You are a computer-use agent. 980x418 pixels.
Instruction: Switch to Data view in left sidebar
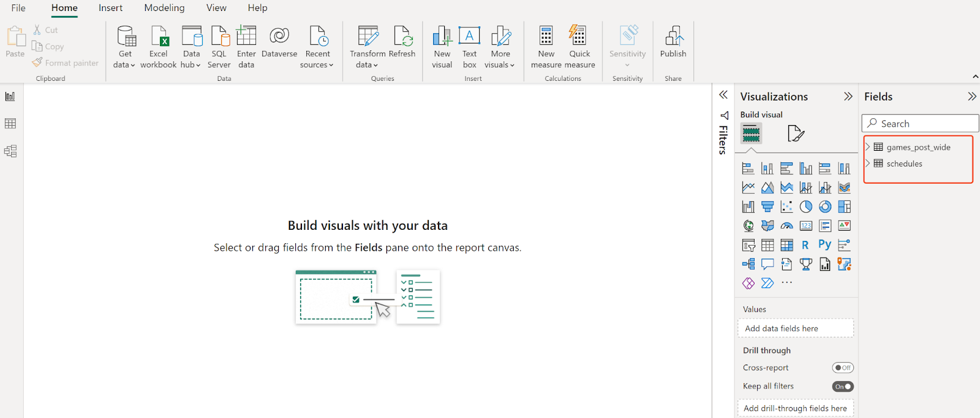tap(10, 124)
